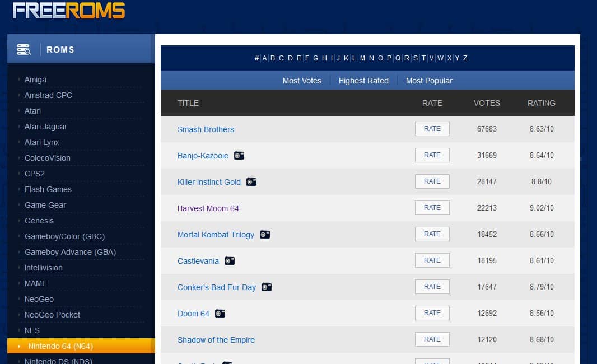Open the Killer Instinct Gold link
Screen dimensions: 597x364
click(209, 182)
